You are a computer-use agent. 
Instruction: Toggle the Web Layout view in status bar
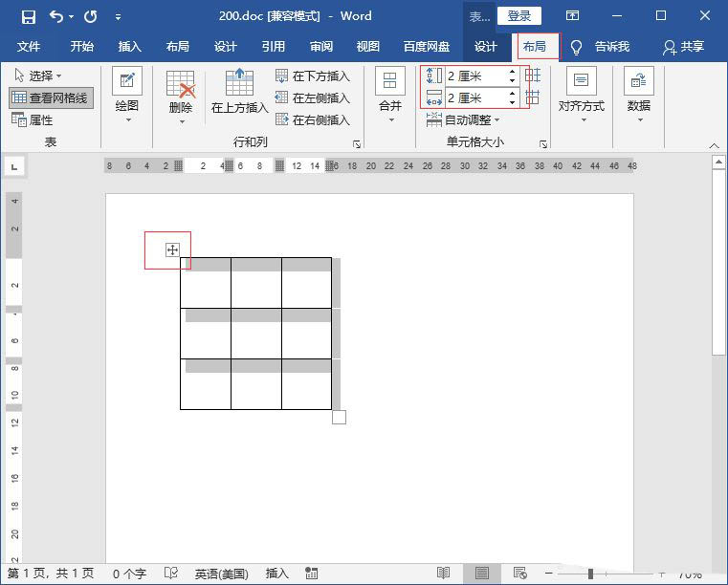pyautogui.click(x=520, y=574)
